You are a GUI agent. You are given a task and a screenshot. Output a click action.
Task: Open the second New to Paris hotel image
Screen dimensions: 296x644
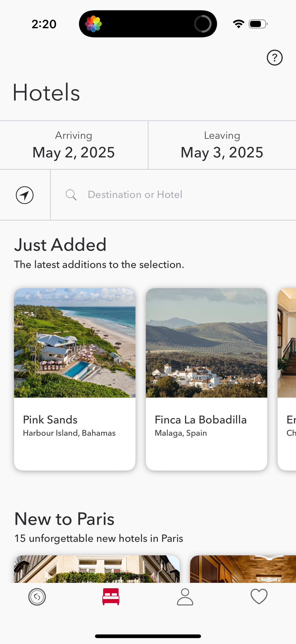tap(243, 569)
